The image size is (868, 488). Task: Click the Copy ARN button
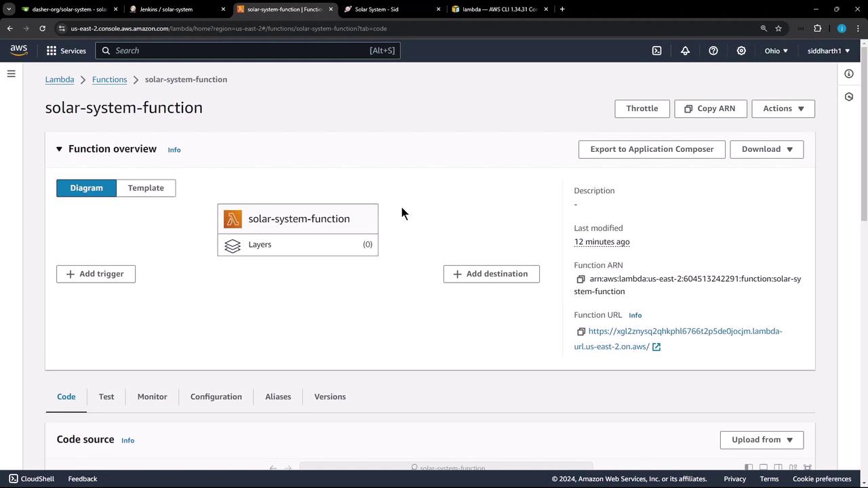click(711, 108)
